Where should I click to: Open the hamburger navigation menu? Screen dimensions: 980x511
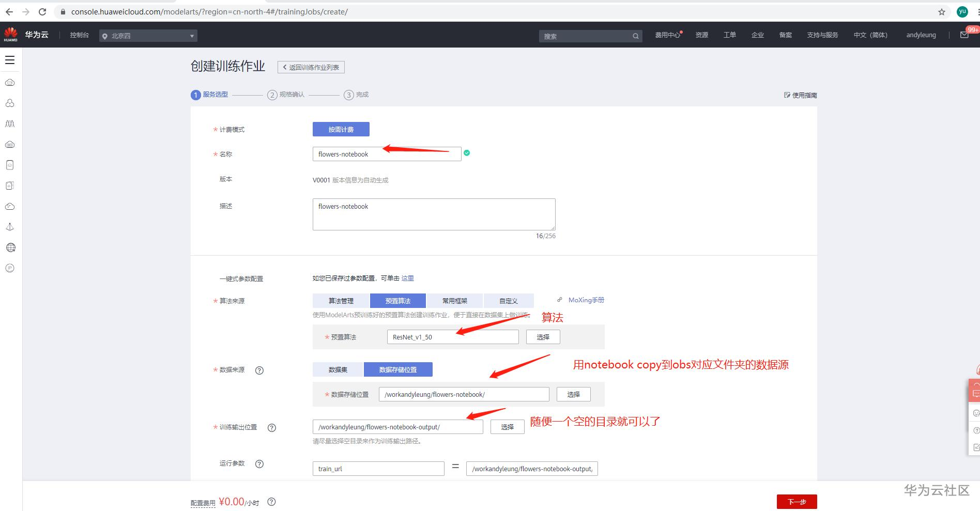point(10,60)
